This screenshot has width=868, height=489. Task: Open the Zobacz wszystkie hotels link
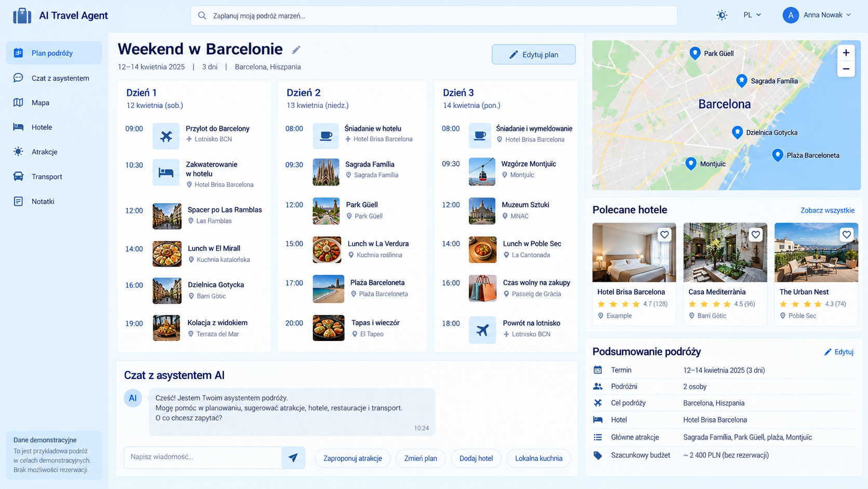[x=828, y=210]
